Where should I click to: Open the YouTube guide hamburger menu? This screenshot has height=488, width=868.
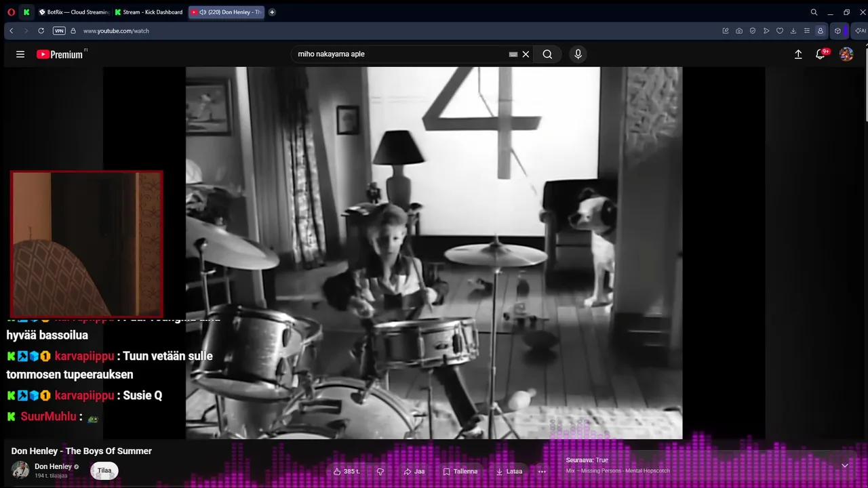click(20, 54)
